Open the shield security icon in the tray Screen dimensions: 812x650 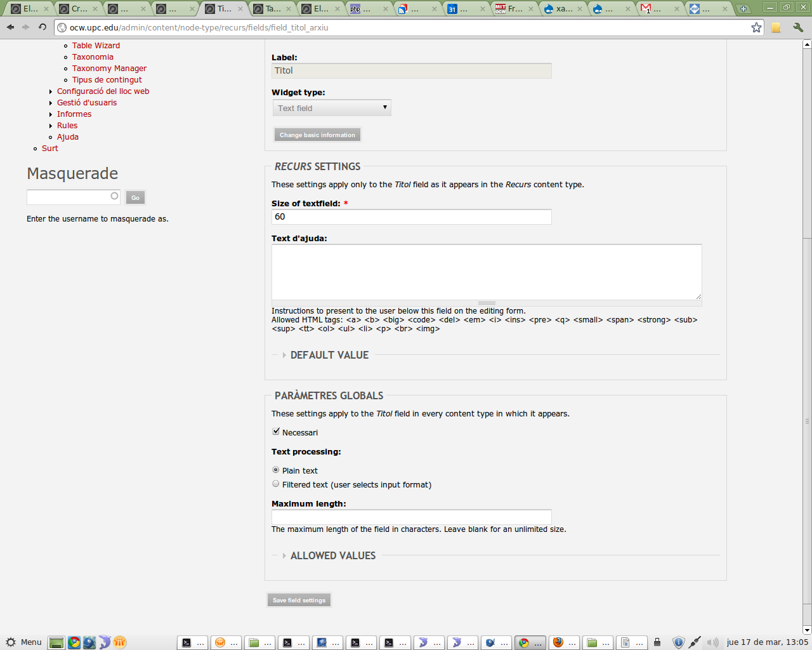(x=678, y=642)
